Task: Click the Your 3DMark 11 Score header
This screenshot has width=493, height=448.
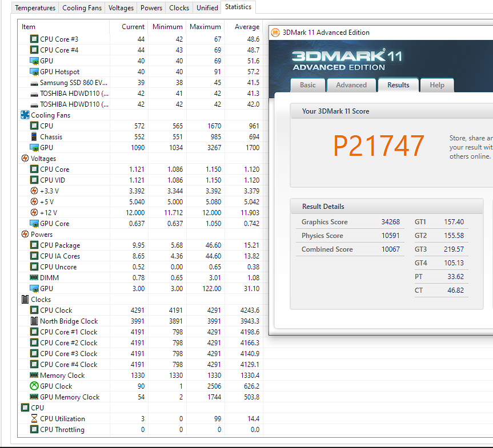Action: click(x=391, y=111)
